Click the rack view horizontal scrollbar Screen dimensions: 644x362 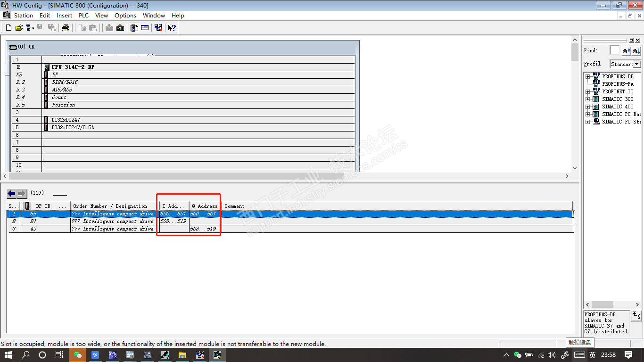[x=286, y=176]
